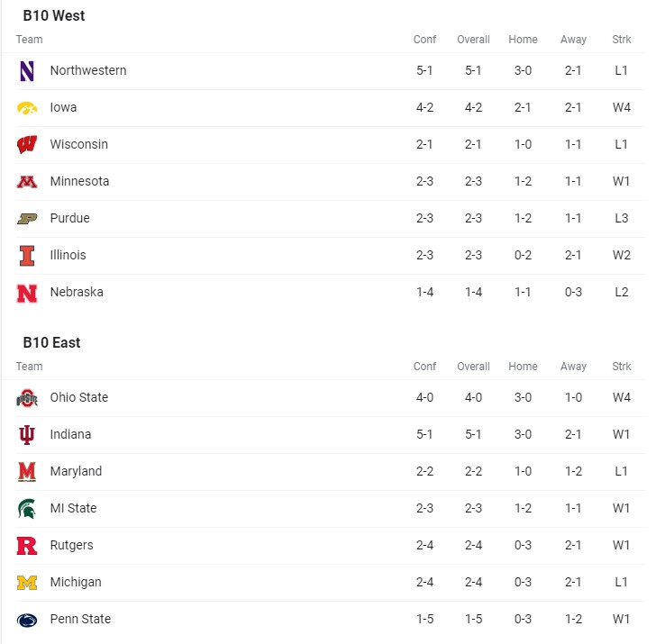Click the Nebraska team logo
The height and width of the screenshot is (644, 656).
[x=27, y=293]
